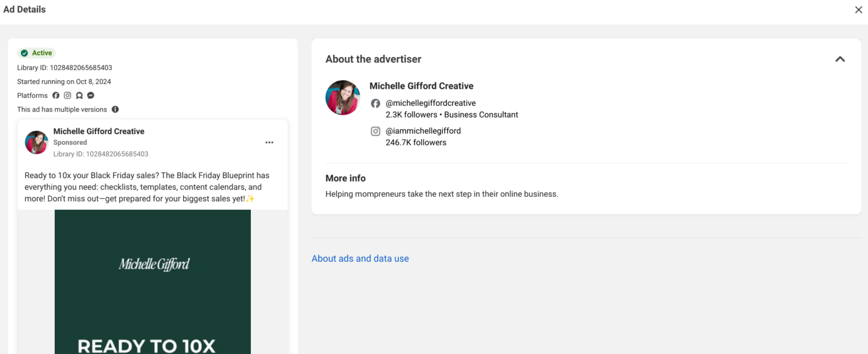Close the Ad Details dialog
Image resolution: width=868 pixels, height=354 pixels.
858,10
